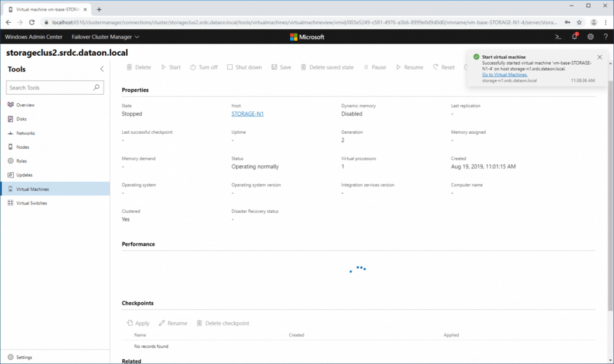Select Virtual Machines in the sidebar

click(x=55, y=189)
